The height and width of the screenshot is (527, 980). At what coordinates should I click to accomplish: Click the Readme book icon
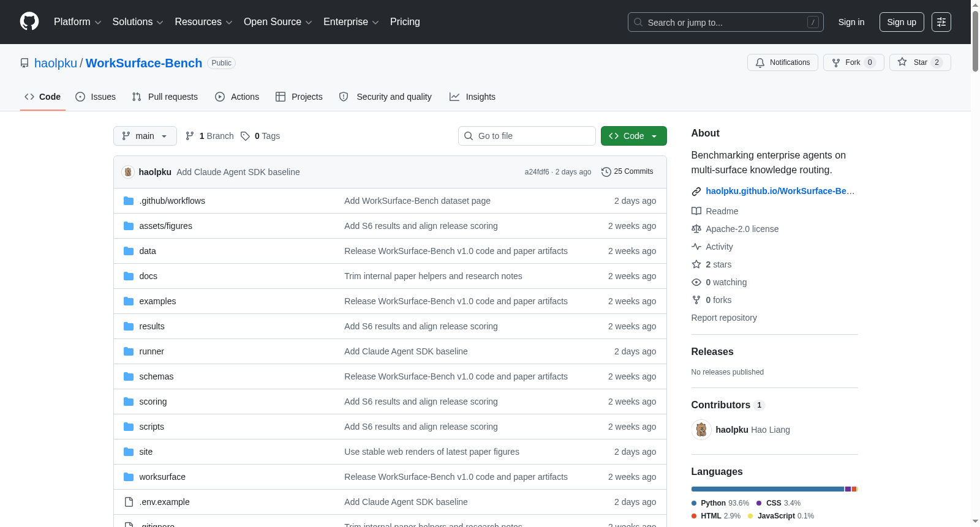point(696,211)
